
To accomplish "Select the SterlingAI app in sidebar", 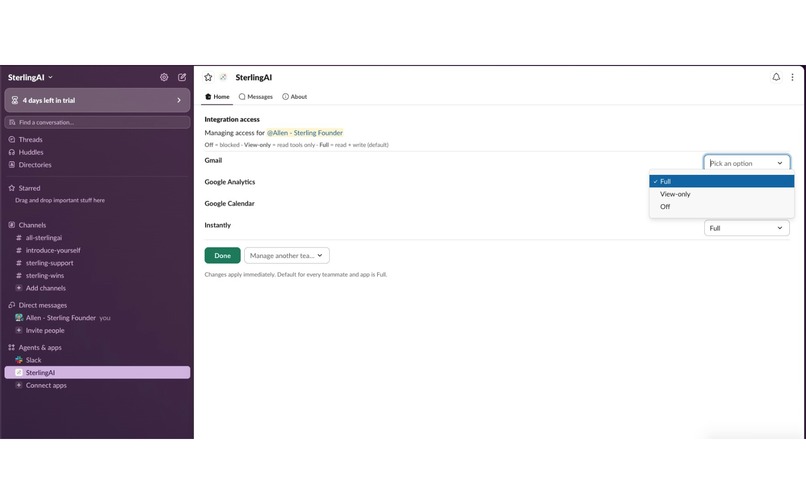I will 97,372.
